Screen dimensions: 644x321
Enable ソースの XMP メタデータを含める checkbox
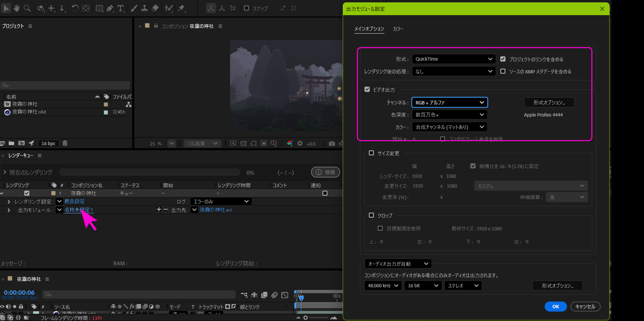pos(503,71)
